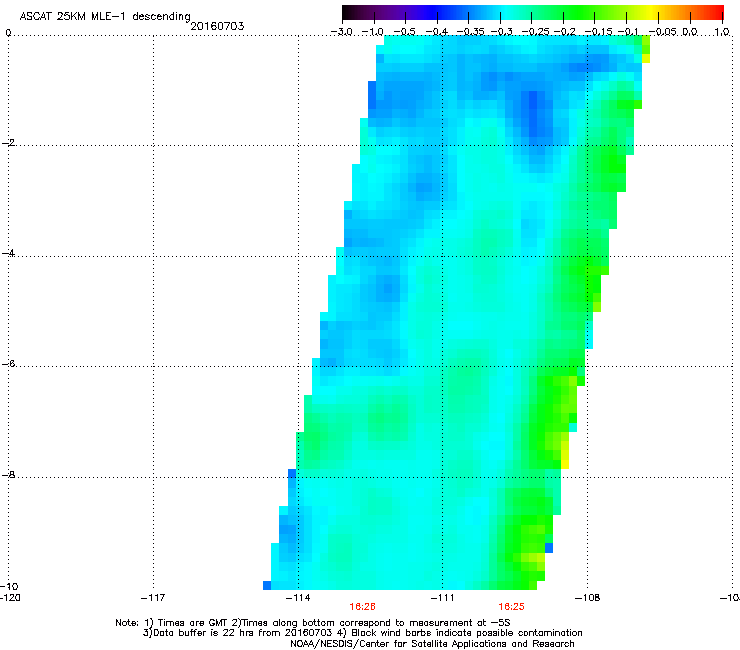Viewport: 740px width, 650px height.
Task: Pick the -0.5 color scale value
Action: pos(404,32)
